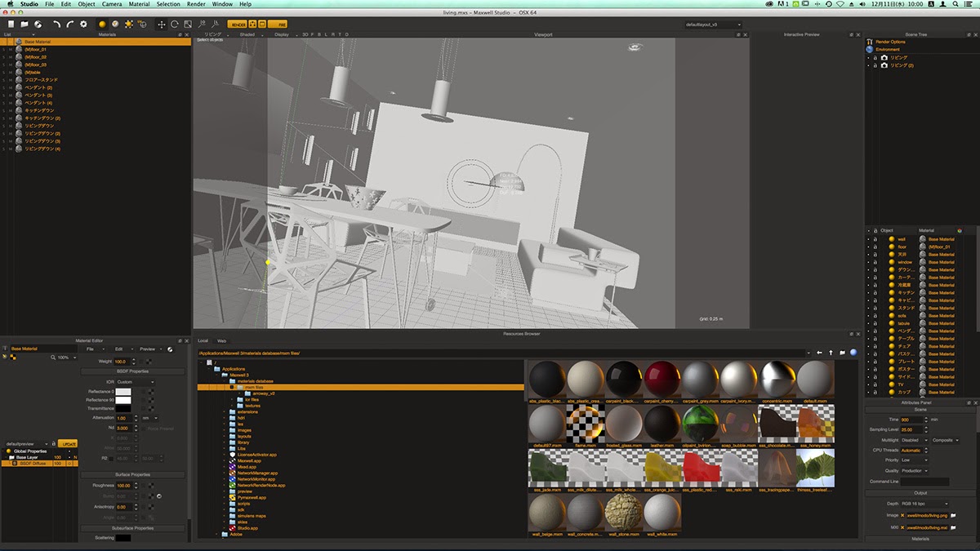Select the Rotate tool icon
This screenshot has width=980, height=551.
[175, 24]
